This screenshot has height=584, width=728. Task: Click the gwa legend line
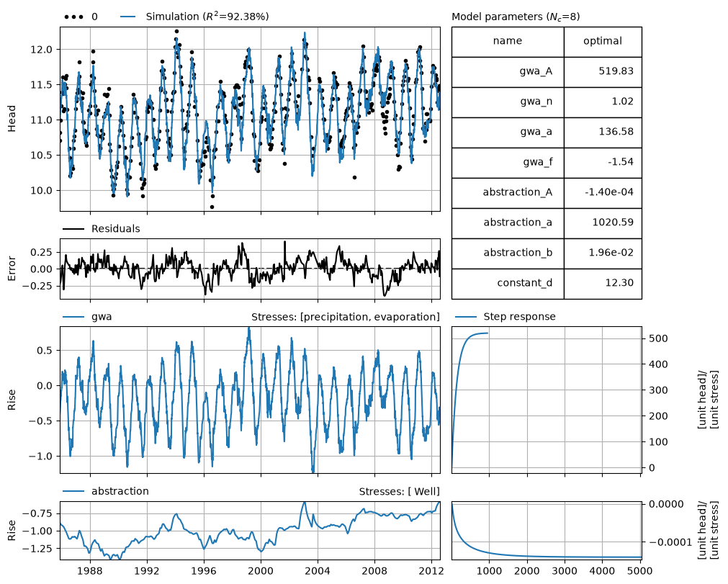[x=73, y=317]
